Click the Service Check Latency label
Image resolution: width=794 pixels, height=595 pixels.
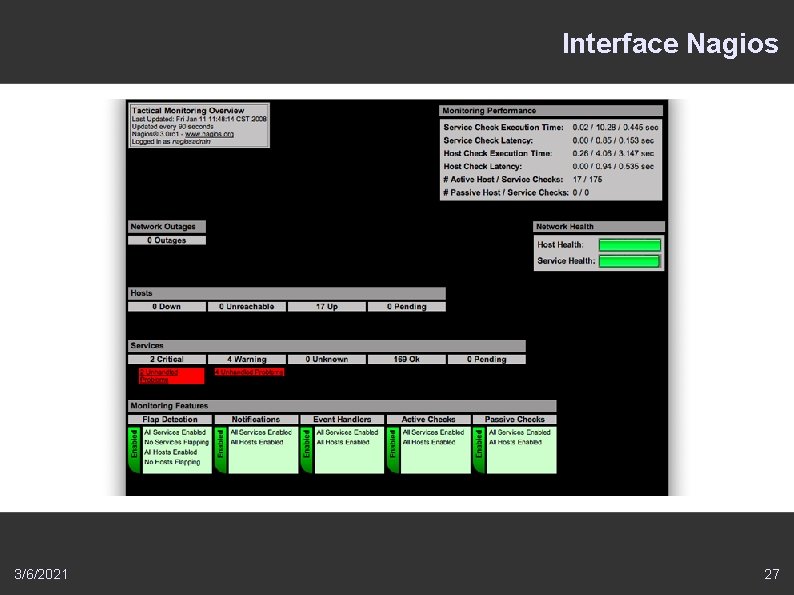click(488, 140)
